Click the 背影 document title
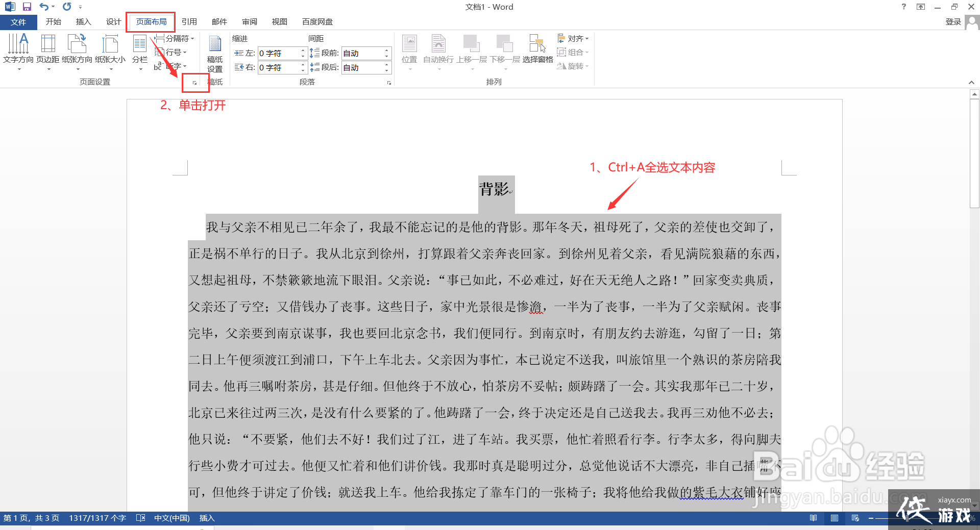The image size is (980, 530). [x=494, y=189]
